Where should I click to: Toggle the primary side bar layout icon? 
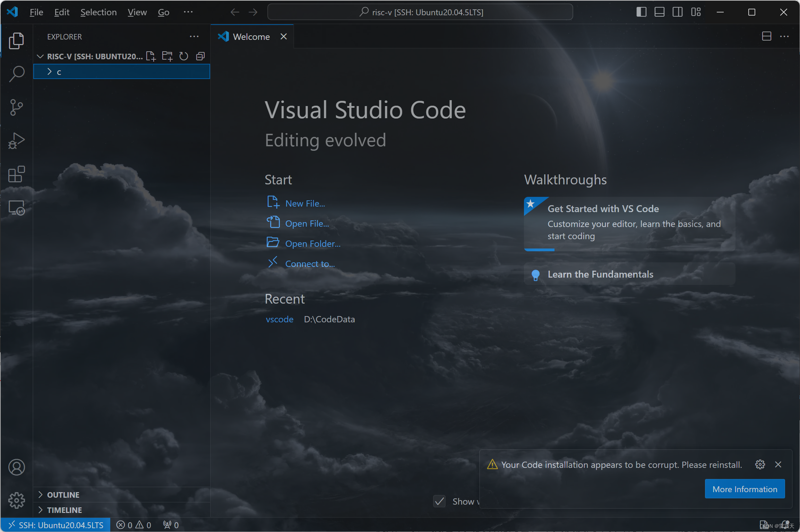[641, 12]
